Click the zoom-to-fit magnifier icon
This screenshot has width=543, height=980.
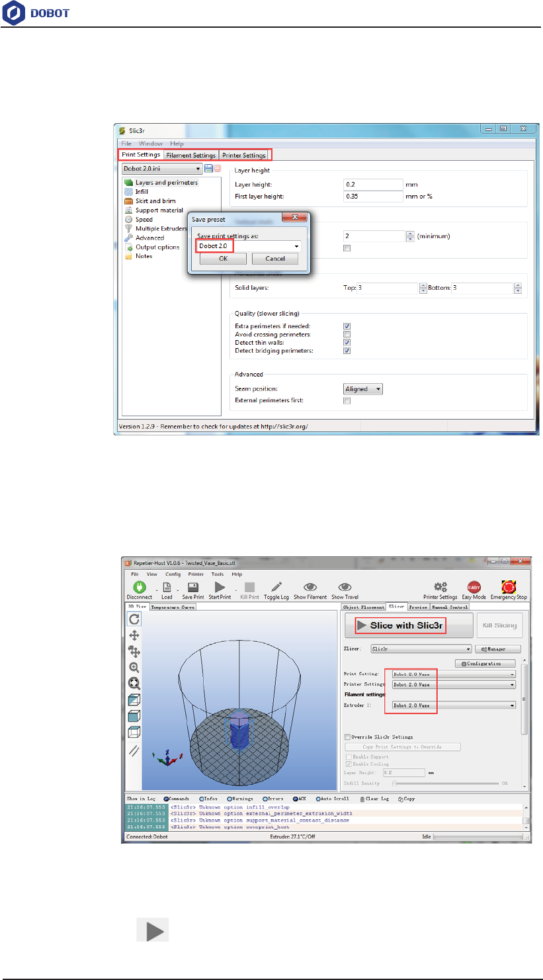point(134,684)
